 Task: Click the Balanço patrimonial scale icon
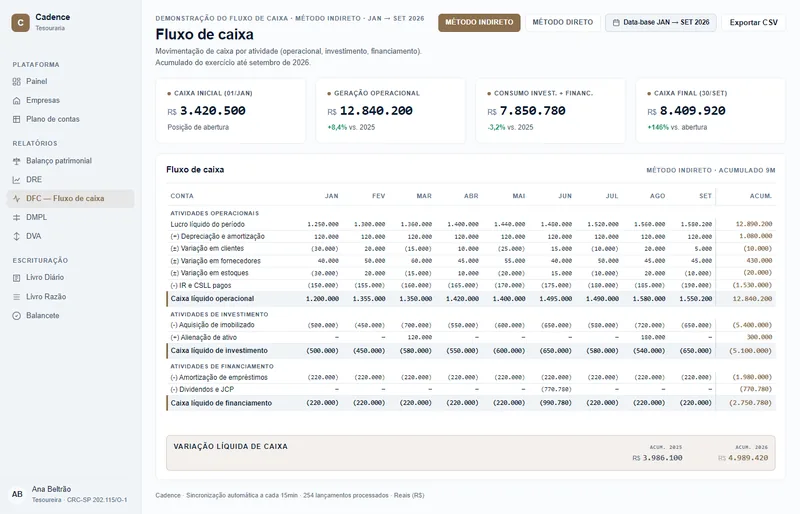pyautogui.click(x=17, y=161)
